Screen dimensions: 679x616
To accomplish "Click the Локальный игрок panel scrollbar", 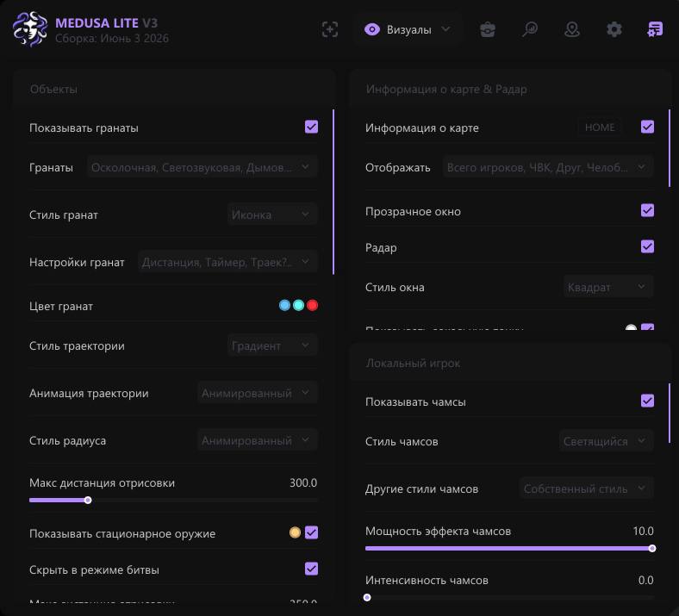I will pos(669,413).
